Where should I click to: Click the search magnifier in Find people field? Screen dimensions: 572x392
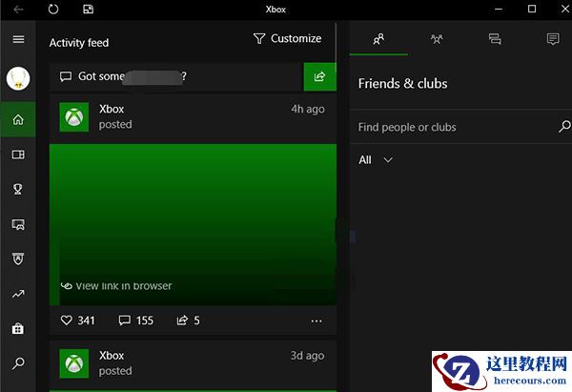564,127
